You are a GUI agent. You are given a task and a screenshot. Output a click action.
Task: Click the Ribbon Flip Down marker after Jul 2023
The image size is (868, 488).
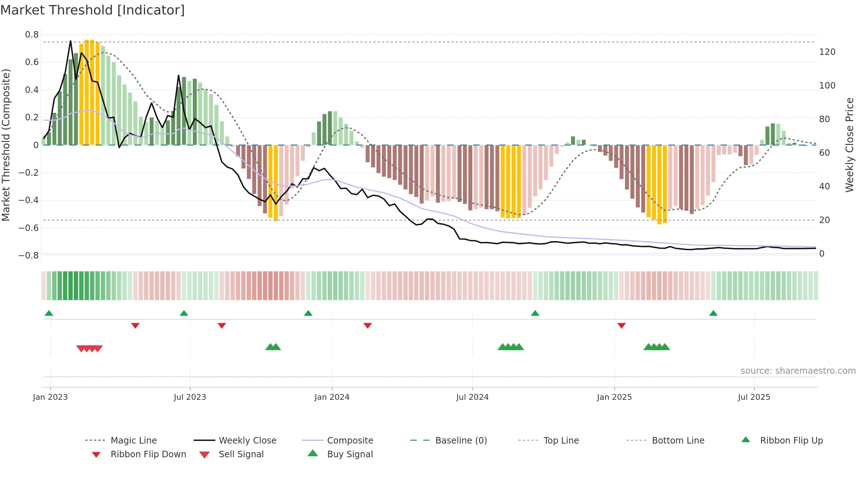222,326
